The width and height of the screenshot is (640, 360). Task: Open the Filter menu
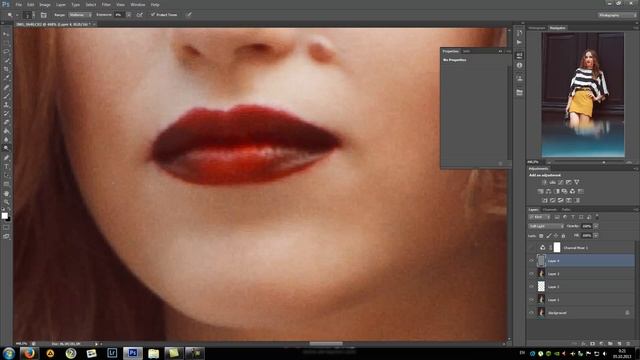[106, 4]
